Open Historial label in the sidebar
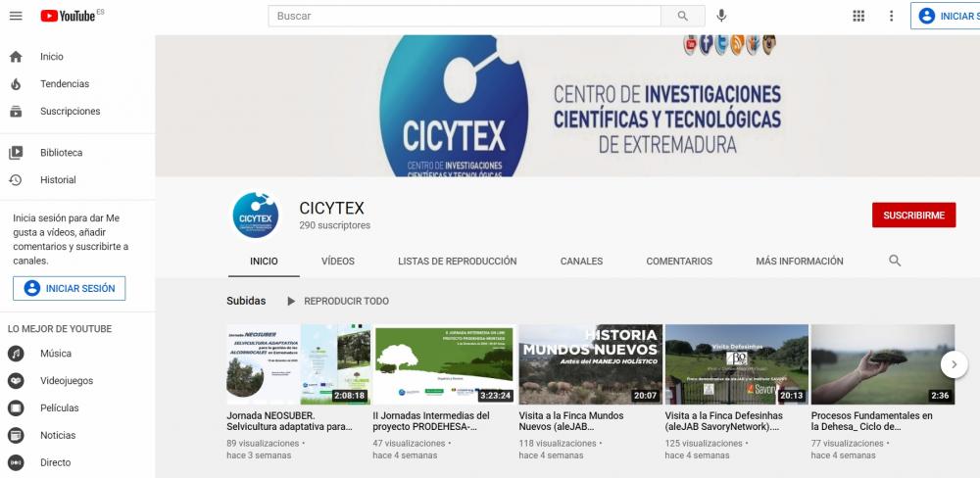The width and height of the screenshot is (980, 478). pyautogui.click(x=58, y=180)
